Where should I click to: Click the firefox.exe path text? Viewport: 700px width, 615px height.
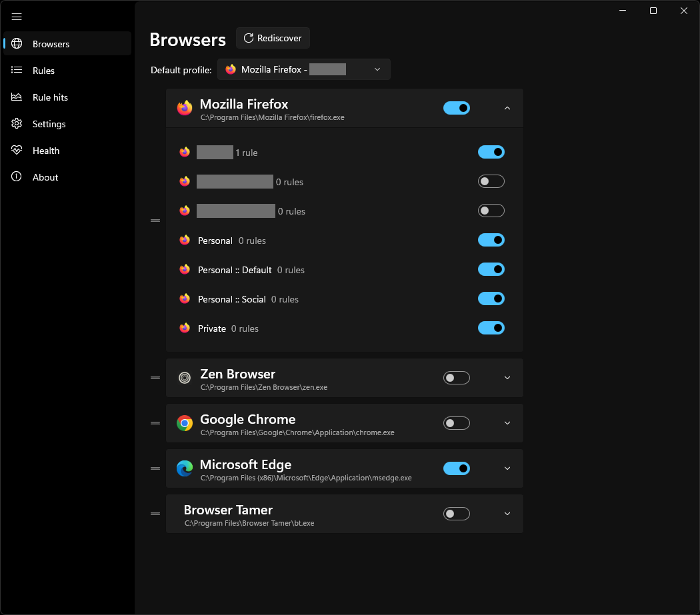272,117
